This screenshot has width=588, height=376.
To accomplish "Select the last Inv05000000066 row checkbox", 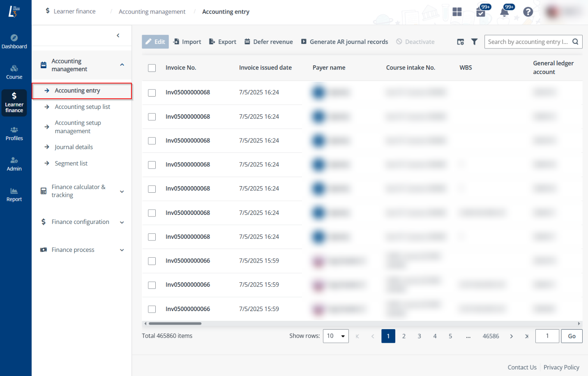I will [152, 309].
